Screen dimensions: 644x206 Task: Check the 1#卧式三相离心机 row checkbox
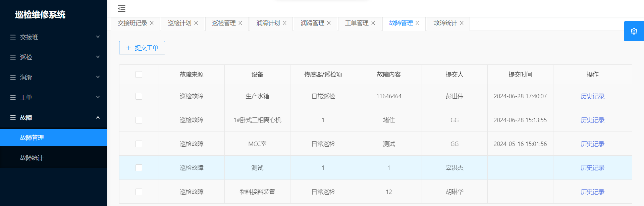pyautogui.click(x=139, y=120)
